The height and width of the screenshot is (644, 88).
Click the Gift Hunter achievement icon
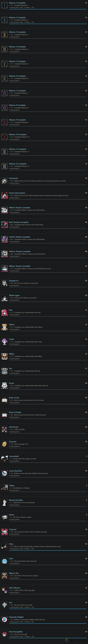point(5,429)
